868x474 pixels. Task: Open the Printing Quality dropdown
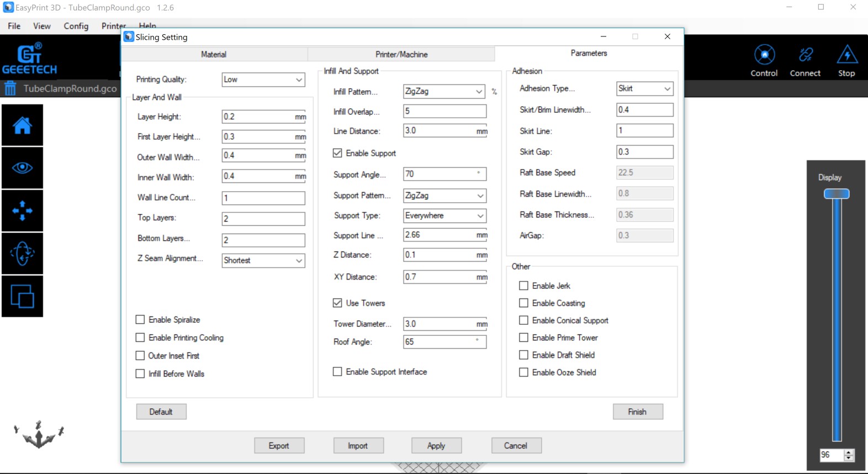pyautogui.click(x=263, y=80)
